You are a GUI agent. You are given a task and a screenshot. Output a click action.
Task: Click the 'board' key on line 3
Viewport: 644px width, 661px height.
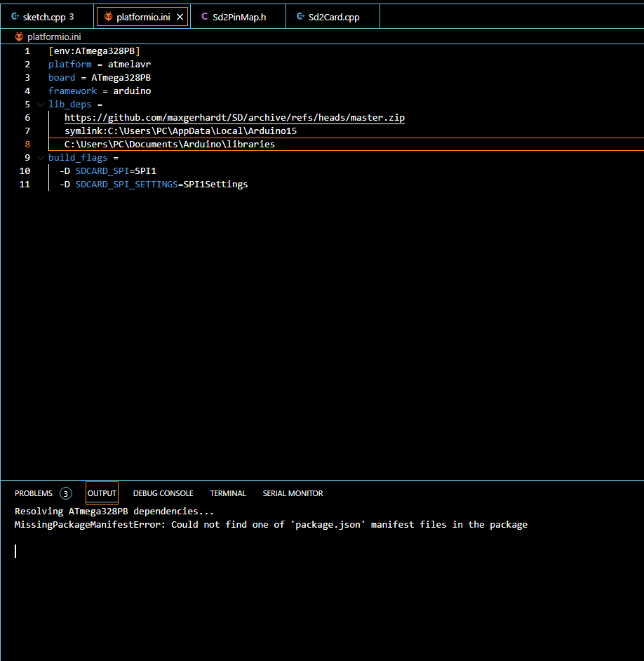[x=62, y=78]
